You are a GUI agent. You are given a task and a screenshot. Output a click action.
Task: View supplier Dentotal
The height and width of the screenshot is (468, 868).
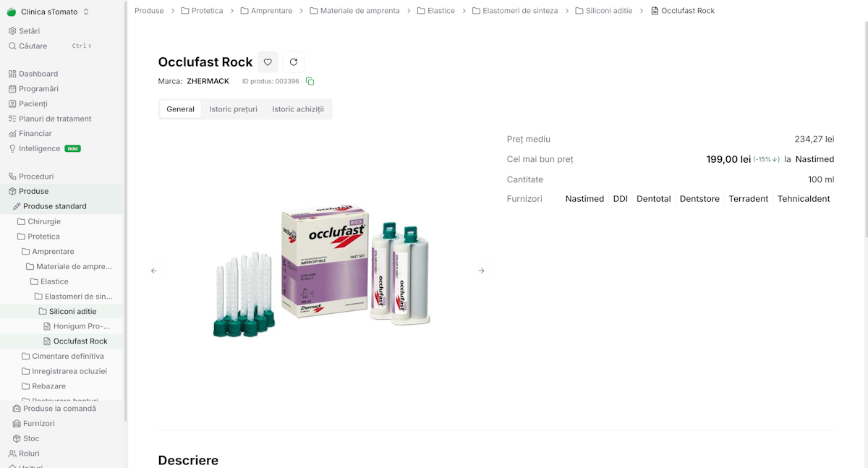click(x=653, y=198)
